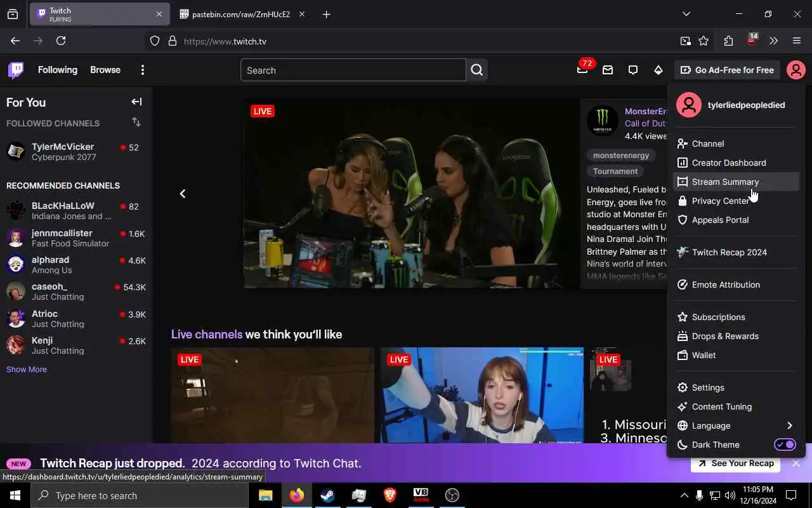Open Subscriptions from the user menu
This screenshot has height=508, width=812.
point(736,317)
